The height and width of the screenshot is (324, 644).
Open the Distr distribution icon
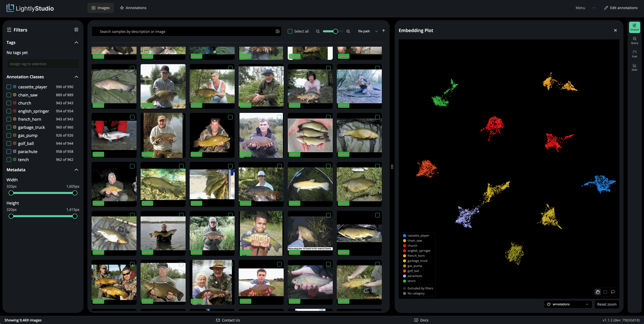tap(634, 67)
